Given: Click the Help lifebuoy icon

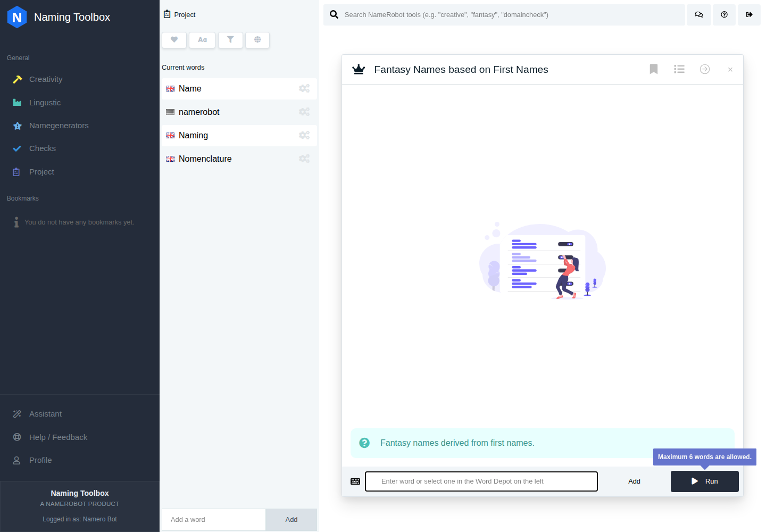Looking at the screenshot, I should [x=17, y=437].
